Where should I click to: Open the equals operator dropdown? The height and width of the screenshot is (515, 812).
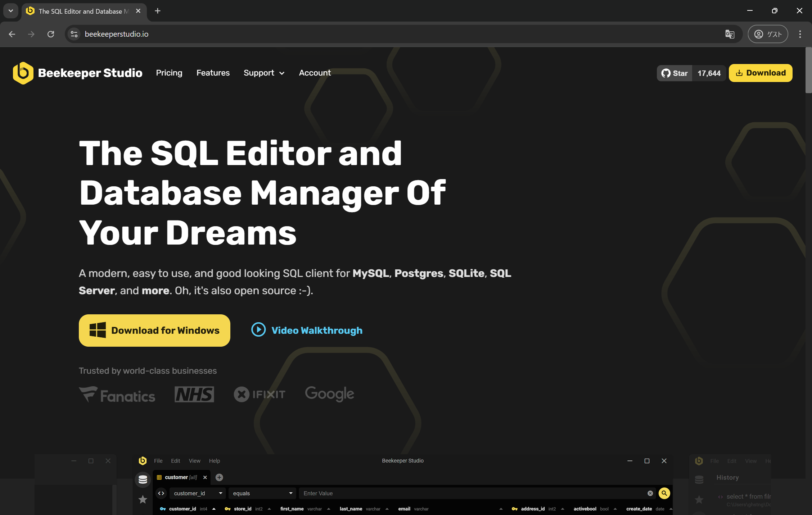pyautogui.click(x=262, y=493)
